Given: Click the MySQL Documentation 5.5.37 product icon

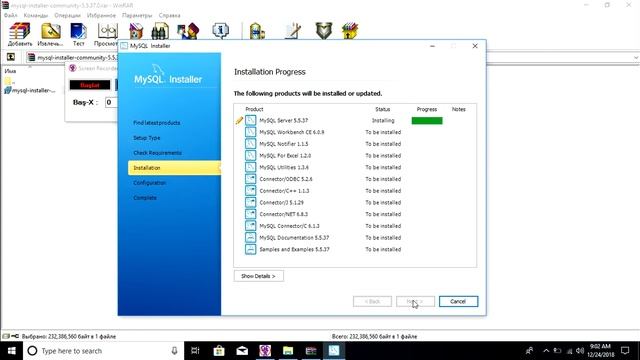Looking at the screenshot, I should tap(251, 238).
